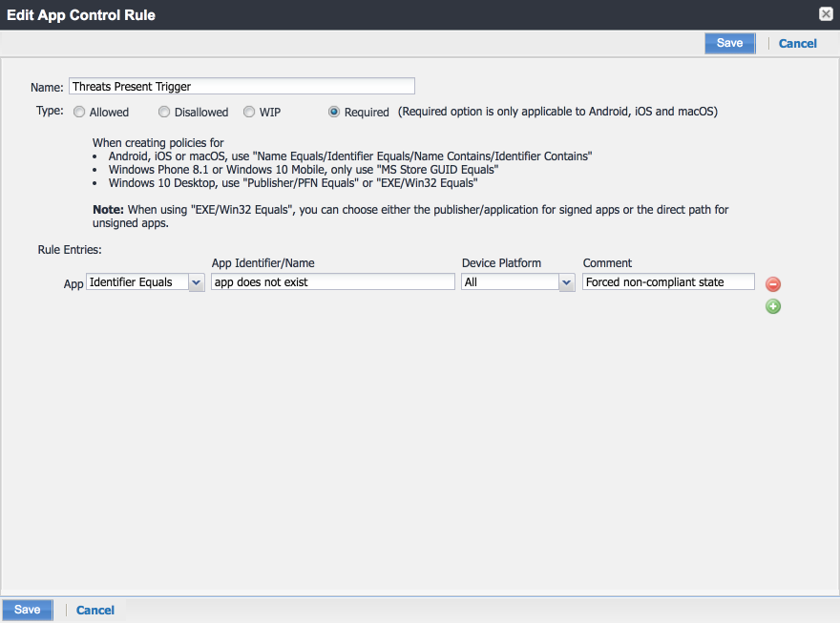Choose the WIP rule type
840x623 pixels.
(248, 112)
